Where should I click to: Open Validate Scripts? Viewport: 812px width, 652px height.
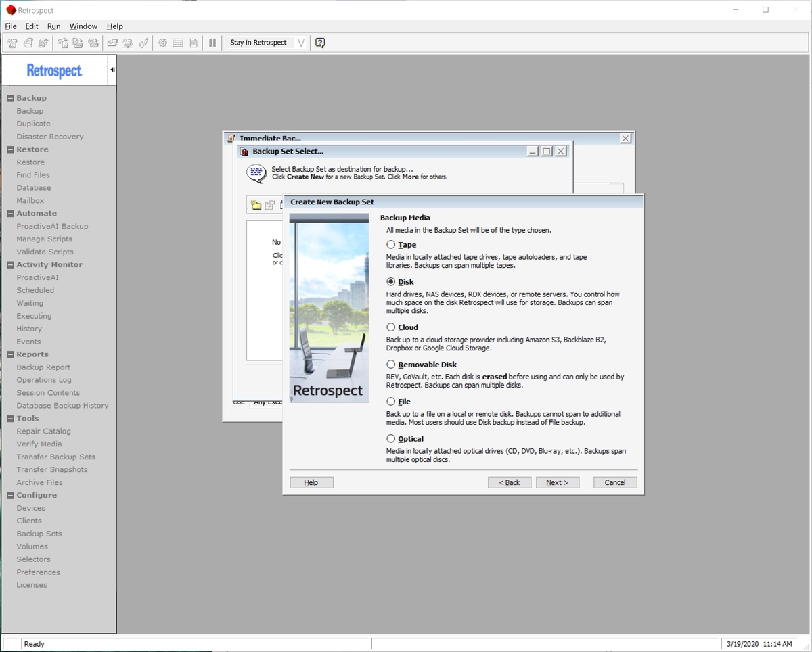(45, 252)
